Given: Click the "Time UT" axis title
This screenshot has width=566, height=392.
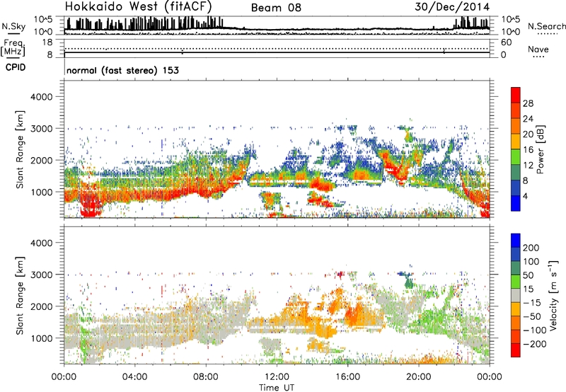Looking at the screenshot, I should (x=277, y=387).
